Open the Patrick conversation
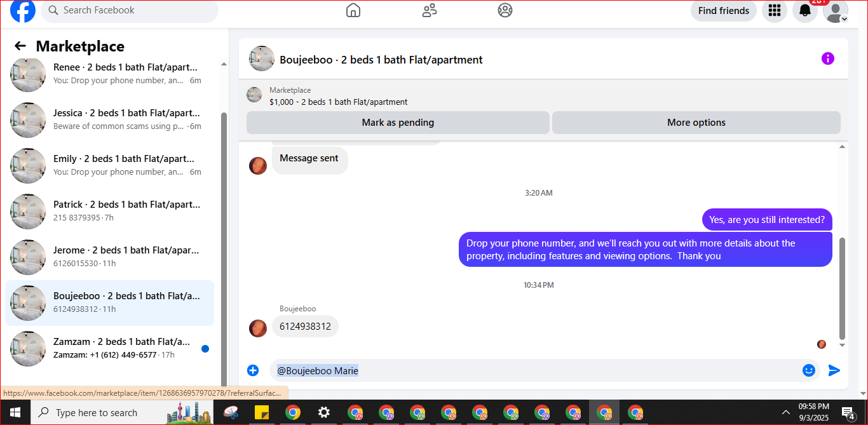Screen dimensions: 868x425 109,211
